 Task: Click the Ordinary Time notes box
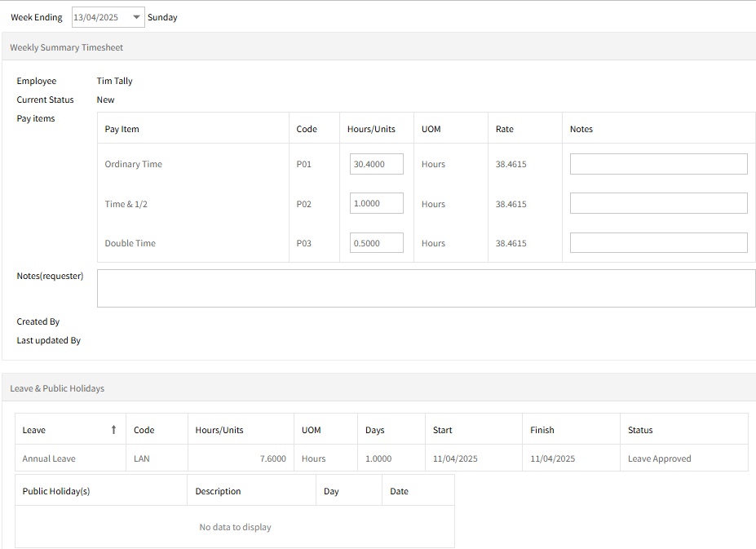[x=659, y=164]
